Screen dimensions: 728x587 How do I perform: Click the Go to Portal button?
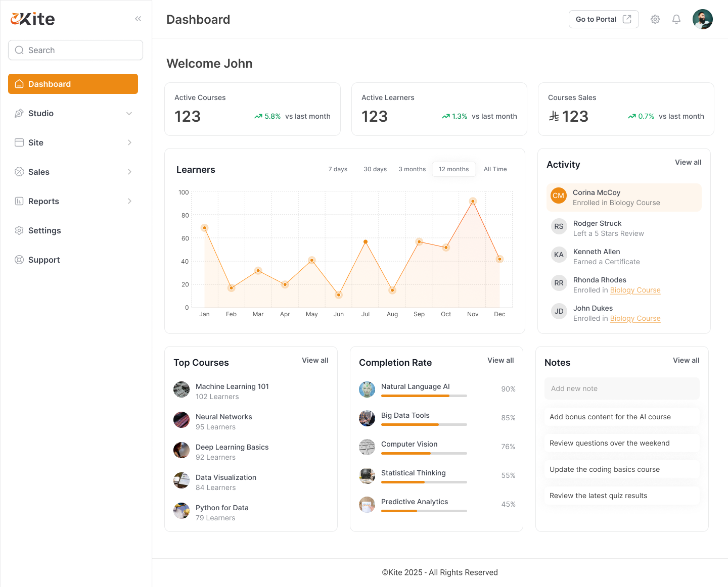click(603, 19)
